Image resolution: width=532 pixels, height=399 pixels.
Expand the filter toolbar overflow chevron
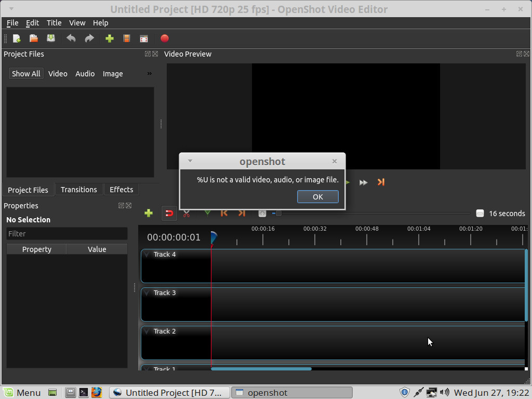tap(149, 74)
